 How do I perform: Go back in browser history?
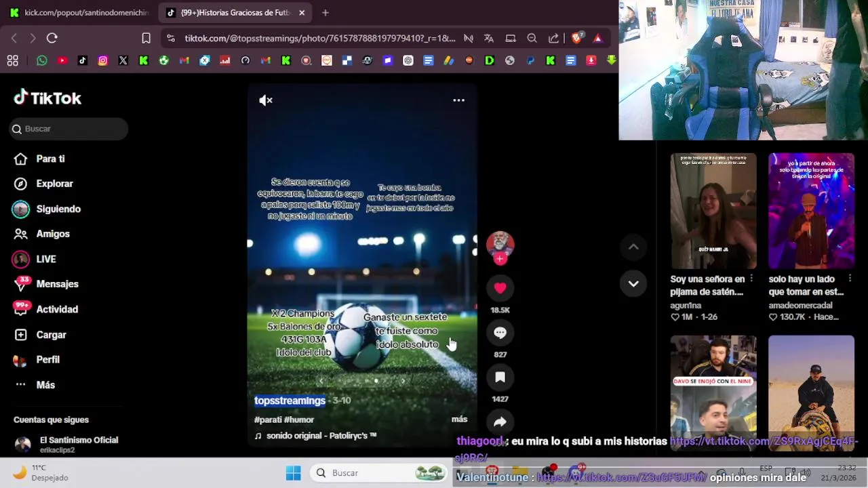14,39
